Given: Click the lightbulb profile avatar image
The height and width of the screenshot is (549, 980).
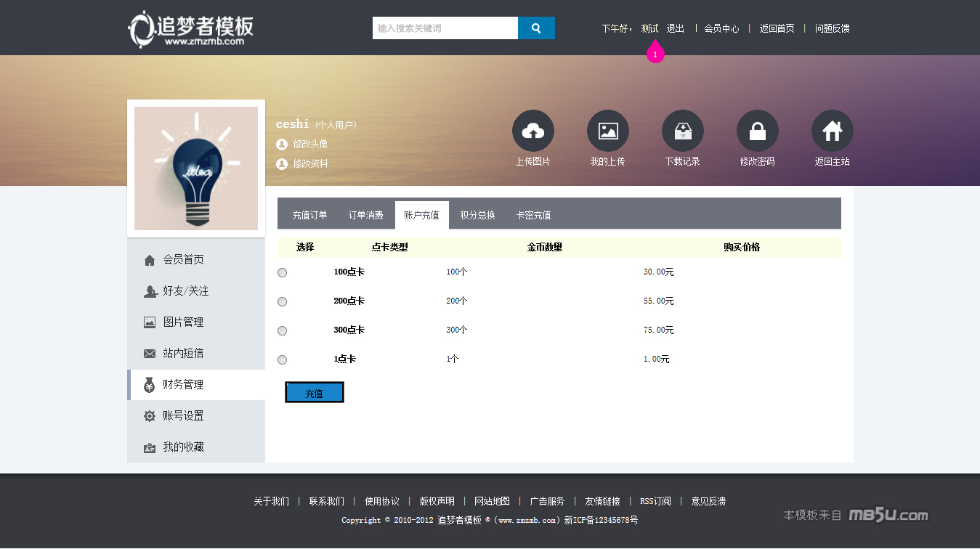Looking at the screenshot, I should 196,168.
